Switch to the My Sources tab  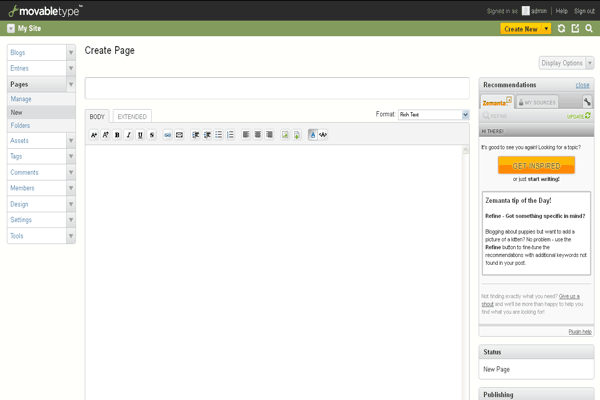(537, 102)
